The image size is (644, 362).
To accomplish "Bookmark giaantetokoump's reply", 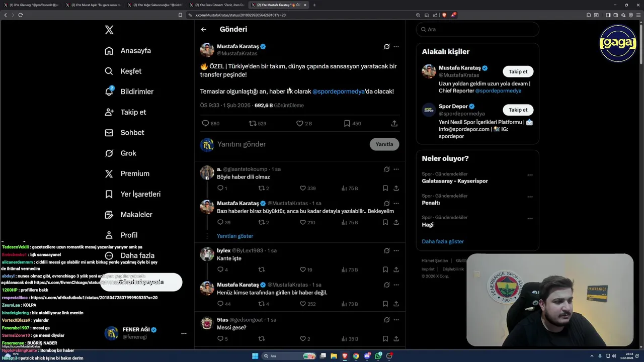I will (x=385, y=188).
